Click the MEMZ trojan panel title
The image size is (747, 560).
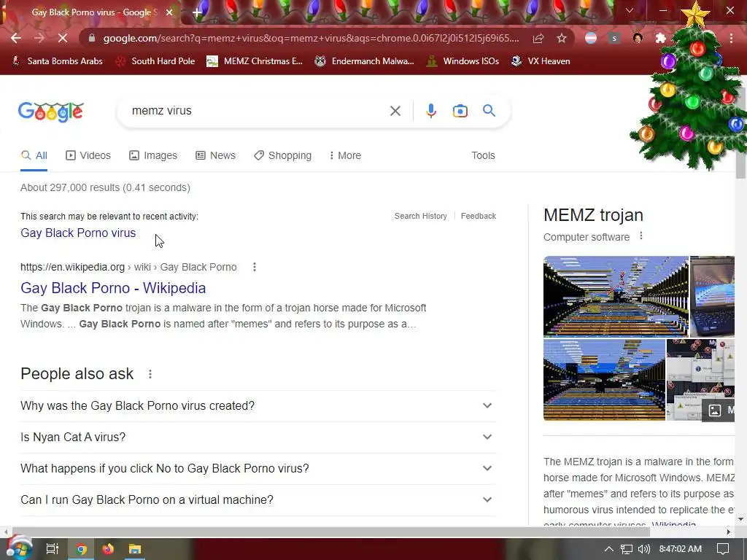pos(593,215)
